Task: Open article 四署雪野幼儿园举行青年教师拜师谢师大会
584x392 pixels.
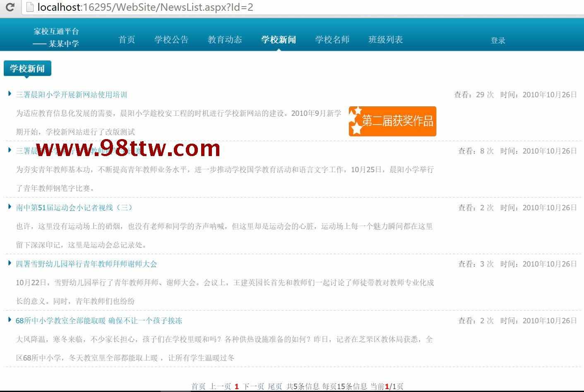Action: tap(87, 264)
